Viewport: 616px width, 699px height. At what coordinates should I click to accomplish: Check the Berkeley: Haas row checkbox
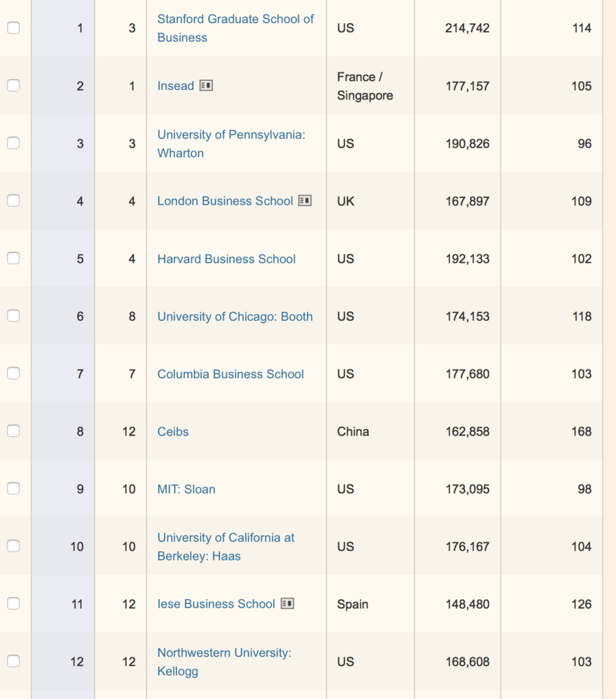(14, 546)
